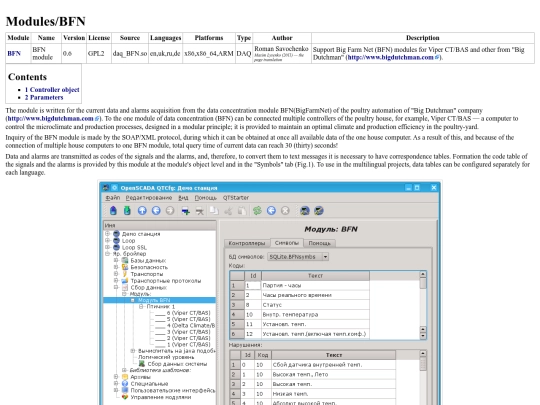
Task: Click the Нарушения table scrollbar thumb
Action: (x=423, y=364)
